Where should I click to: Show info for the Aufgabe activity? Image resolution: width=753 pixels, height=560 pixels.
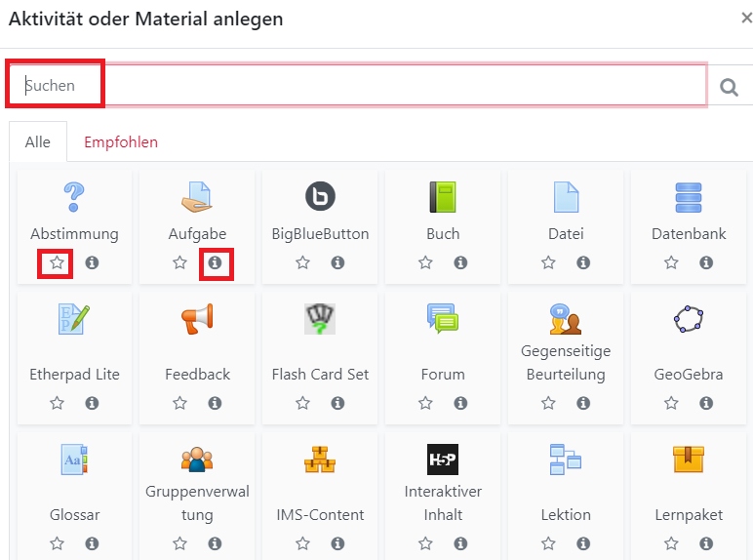(215, 262)
